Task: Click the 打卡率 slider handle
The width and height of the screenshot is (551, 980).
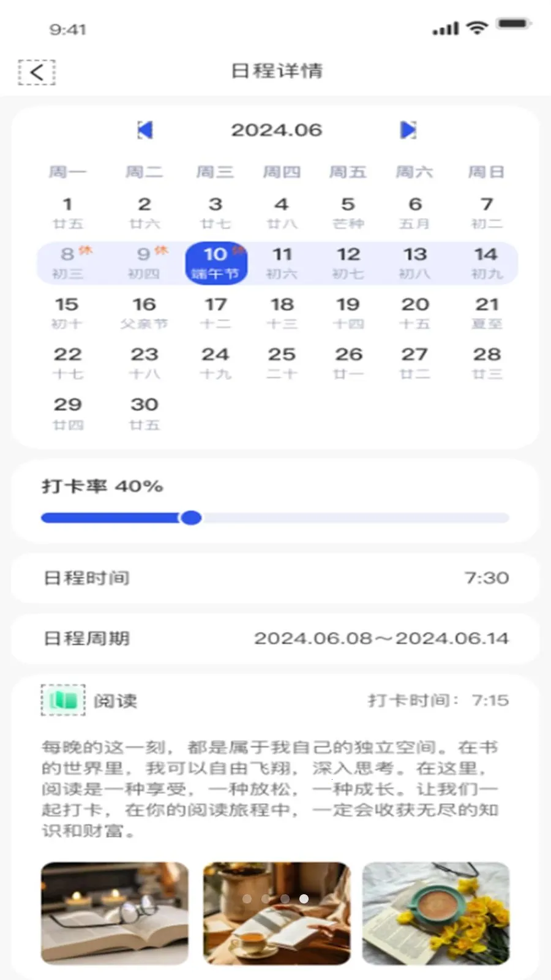Action: click(x=191, y=518)
